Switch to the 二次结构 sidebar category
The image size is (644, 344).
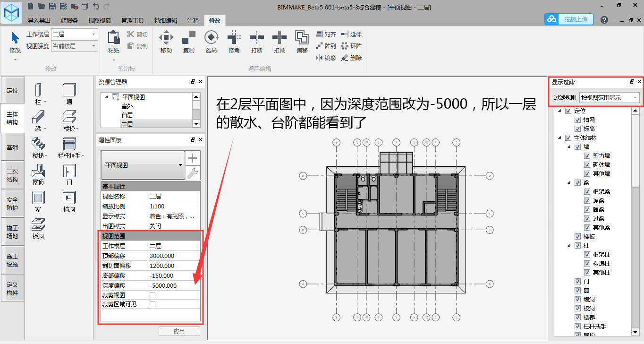coord(12,175)
